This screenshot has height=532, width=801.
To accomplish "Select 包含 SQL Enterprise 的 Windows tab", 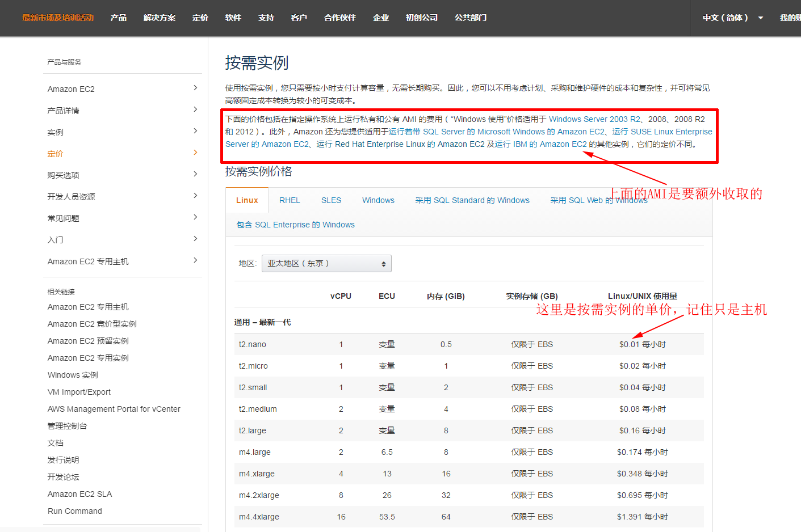I will point(296,225).
